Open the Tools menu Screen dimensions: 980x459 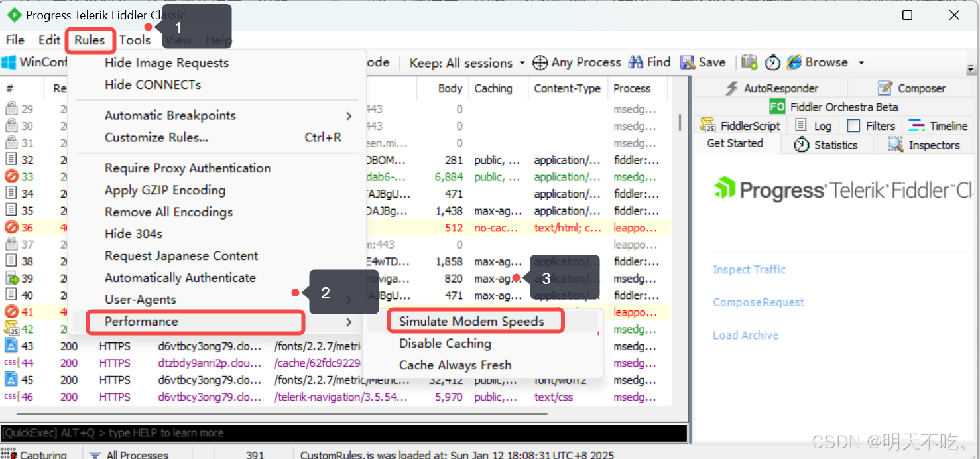pyautogui.click(x=135, y=40)
